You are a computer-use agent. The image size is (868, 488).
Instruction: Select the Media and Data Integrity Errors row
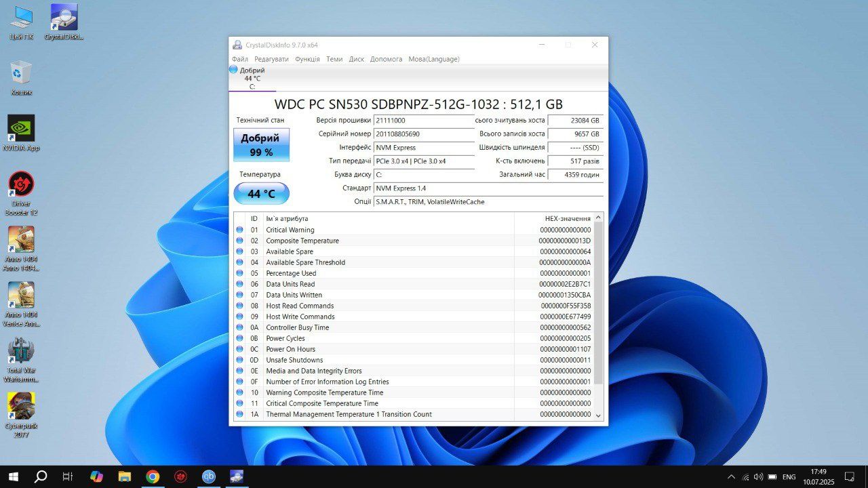[x=414, y=371]
